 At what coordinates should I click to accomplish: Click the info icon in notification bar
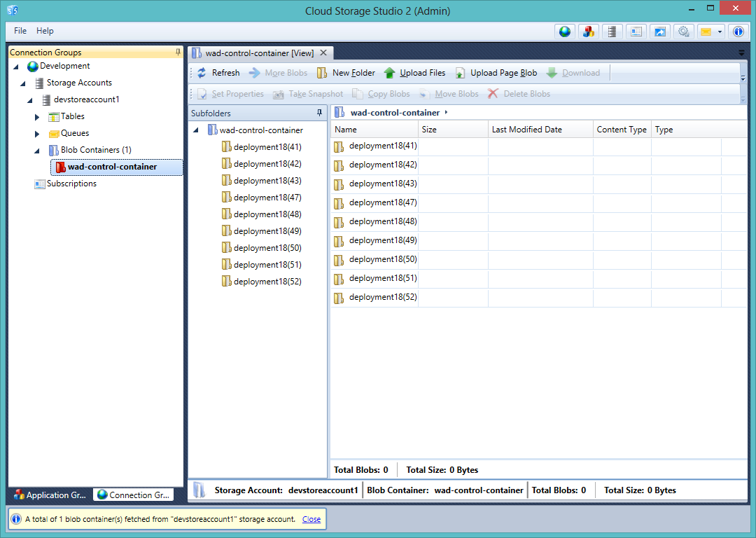(16, 519)
